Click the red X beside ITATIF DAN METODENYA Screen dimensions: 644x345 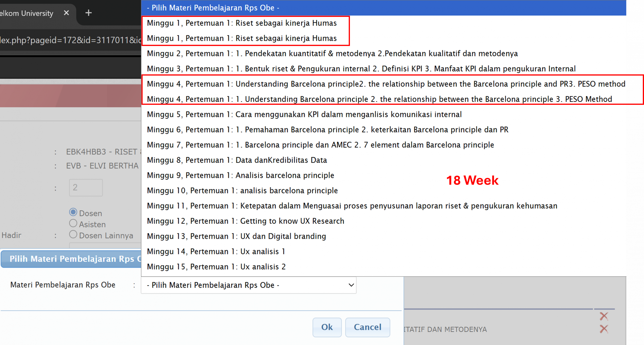pos(604,329)
